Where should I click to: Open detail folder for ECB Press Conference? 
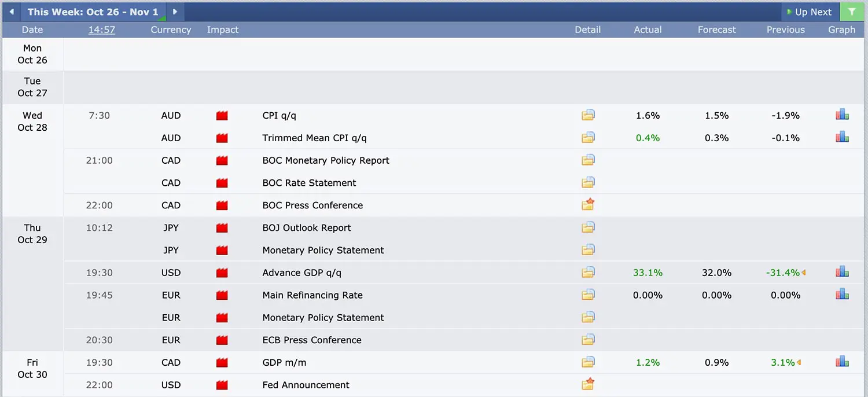(588, 340)
